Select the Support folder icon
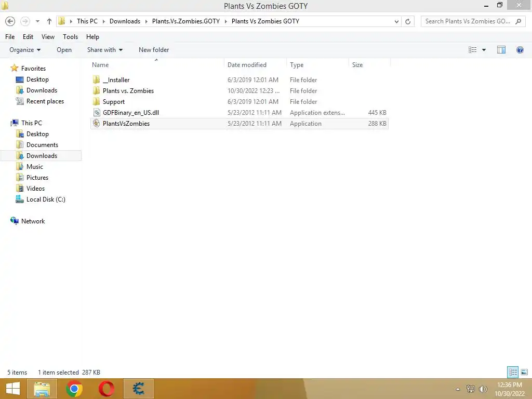The image size is (532, 399). click(x=96, y=101)
